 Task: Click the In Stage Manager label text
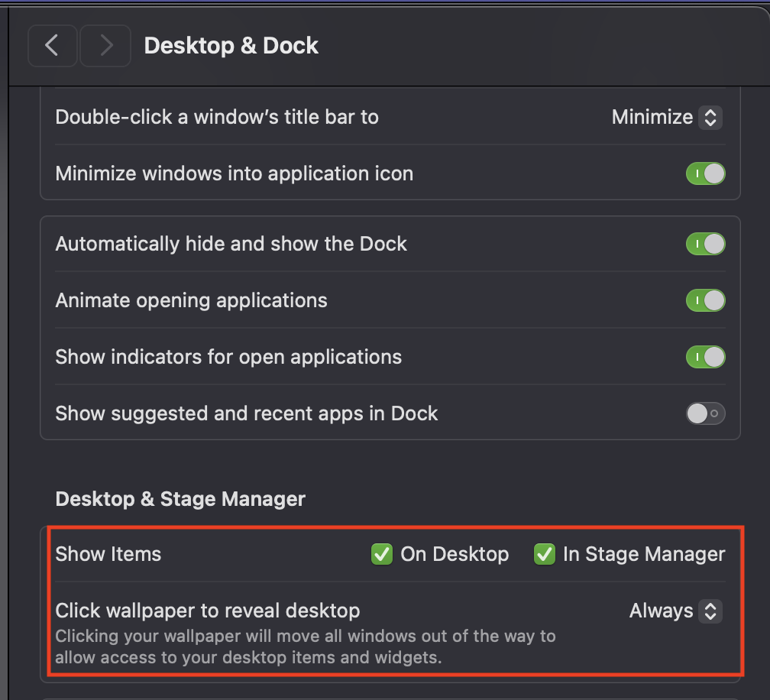(x=644, y=554)
